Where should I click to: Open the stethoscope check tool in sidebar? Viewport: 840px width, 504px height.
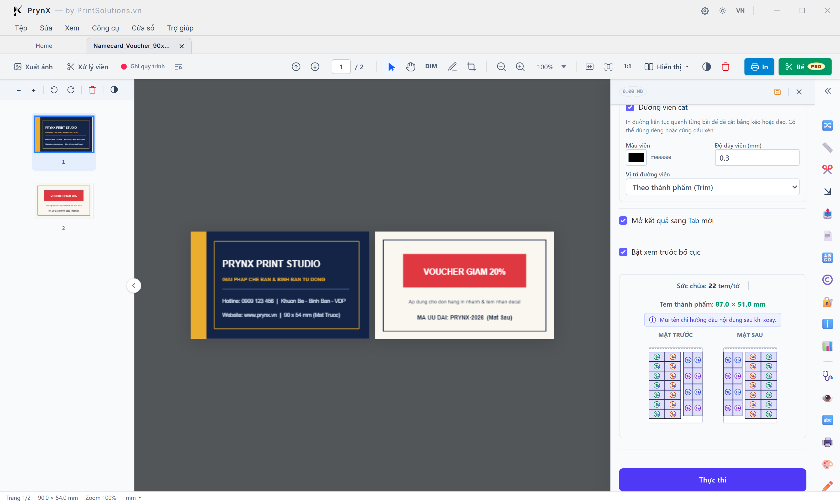click(827, 376)
